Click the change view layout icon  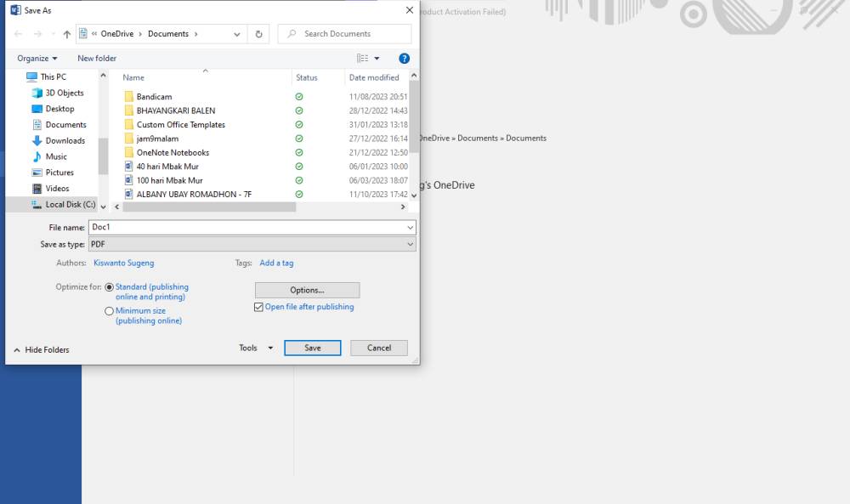click(x=363, y=59)
